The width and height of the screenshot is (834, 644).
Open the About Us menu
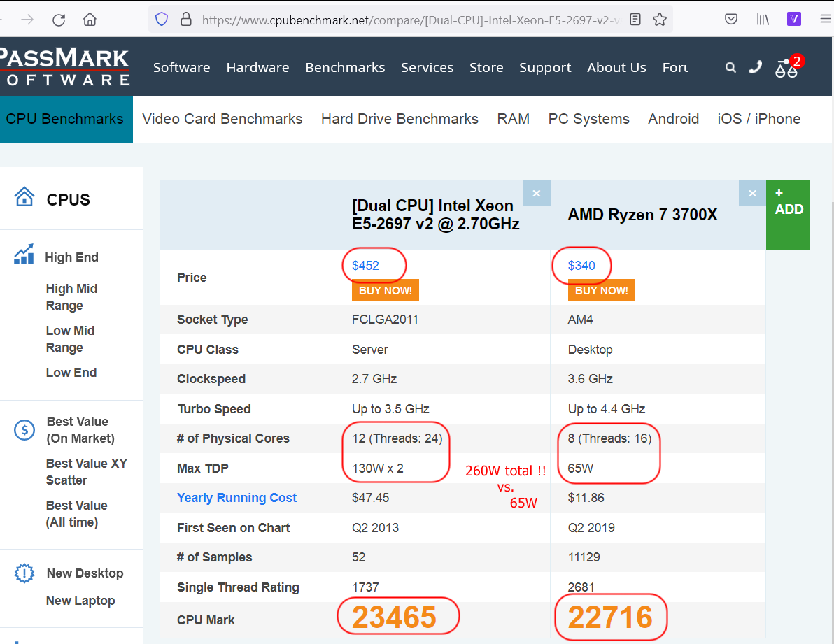pos(616,68)
